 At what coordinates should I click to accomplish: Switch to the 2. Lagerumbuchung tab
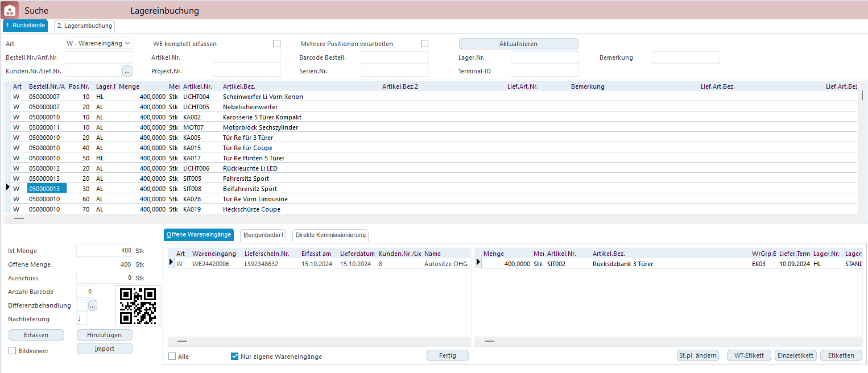coord(84,26)
